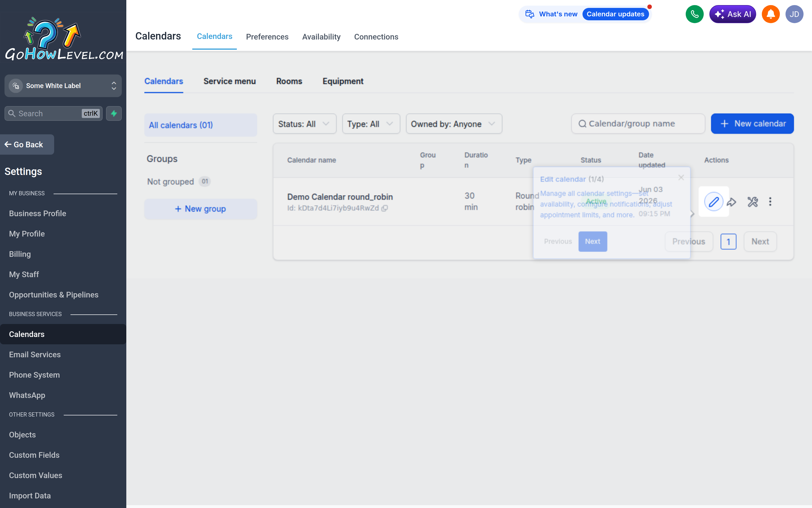Click the tools icon in Actions column
Screen dimensions: 812x508
point(753,202)
